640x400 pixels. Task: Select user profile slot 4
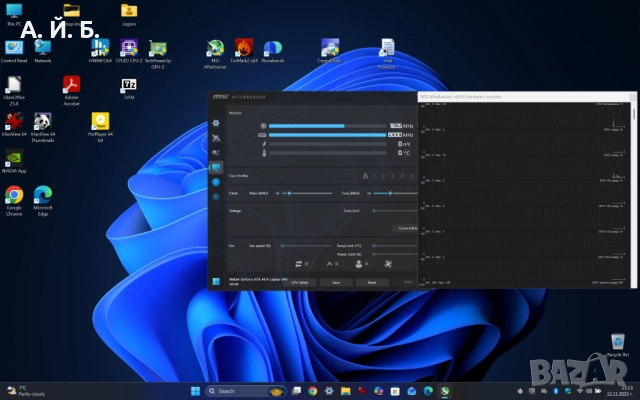(402, 176)
